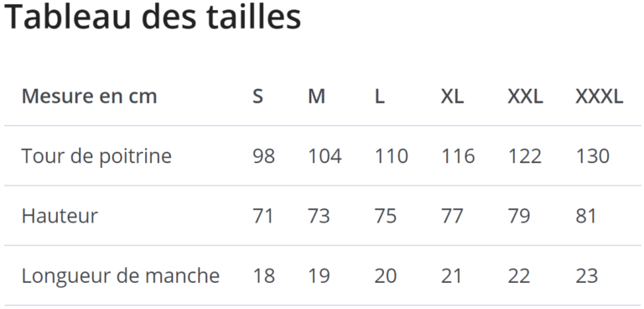Select the Longueur de manche row label

click(121, 276)
